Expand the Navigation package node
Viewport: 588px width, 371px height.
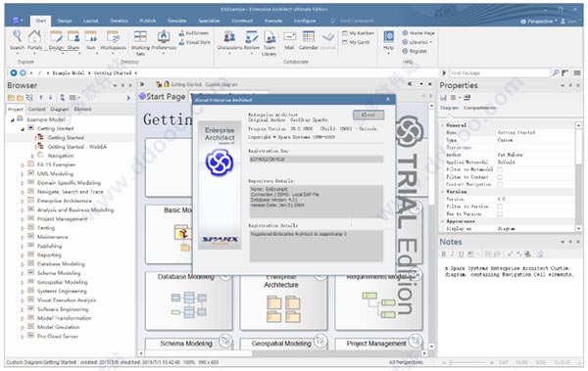point(32,156)
